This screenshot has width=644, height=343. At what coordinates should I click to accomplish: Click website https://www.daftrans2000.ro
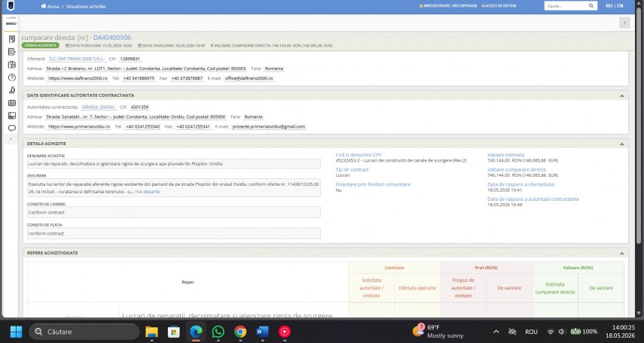coord(78,78)
